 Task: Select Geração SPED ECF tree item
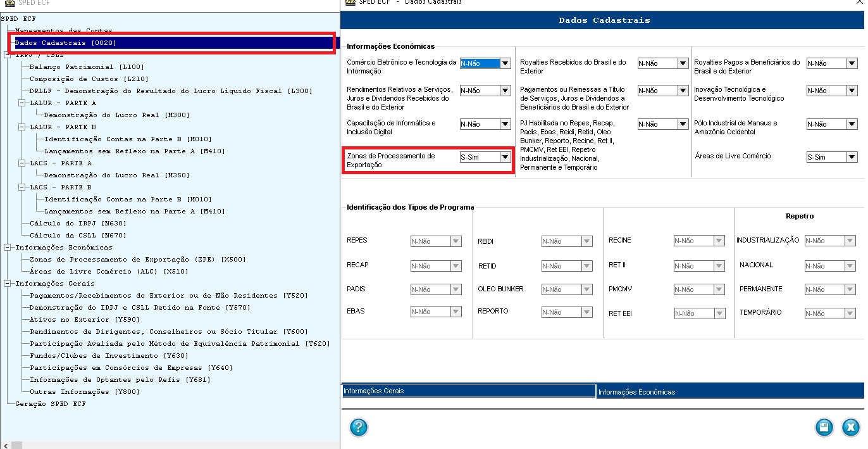pyautogui.click(x=50, y=404)
